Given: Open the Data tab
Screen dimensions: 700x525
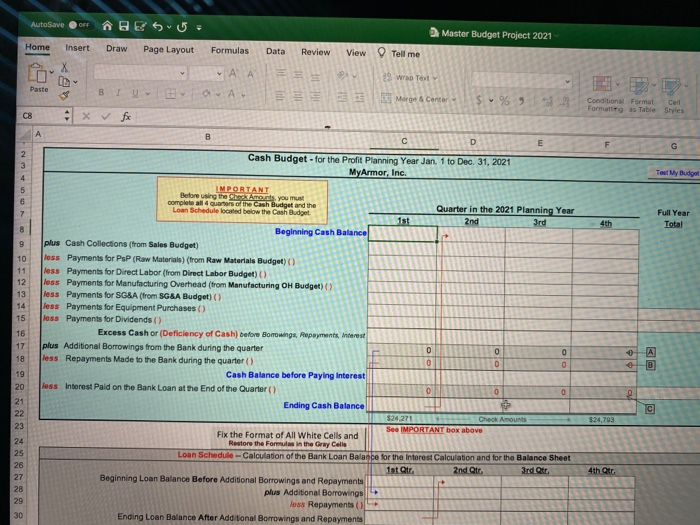Looking at the screenshot, I should coord(275,51).
